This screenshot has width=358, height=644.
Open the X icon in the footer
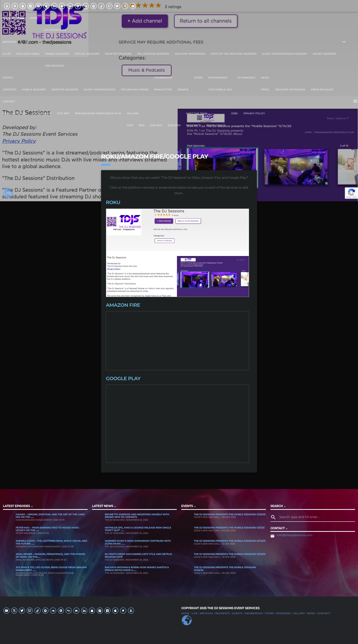pyautogui.click(x=14, y=610)
